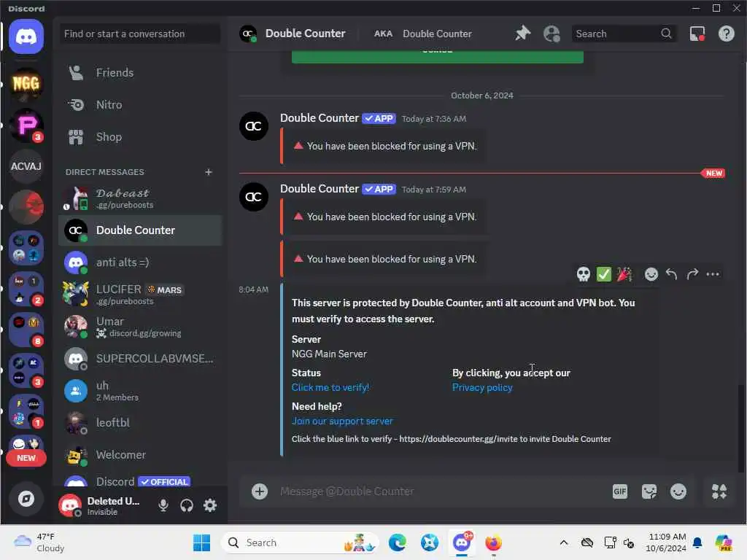Screen dimensions: 747x560
Task: Open anti alts =) conversation
Action: point(140,262)
